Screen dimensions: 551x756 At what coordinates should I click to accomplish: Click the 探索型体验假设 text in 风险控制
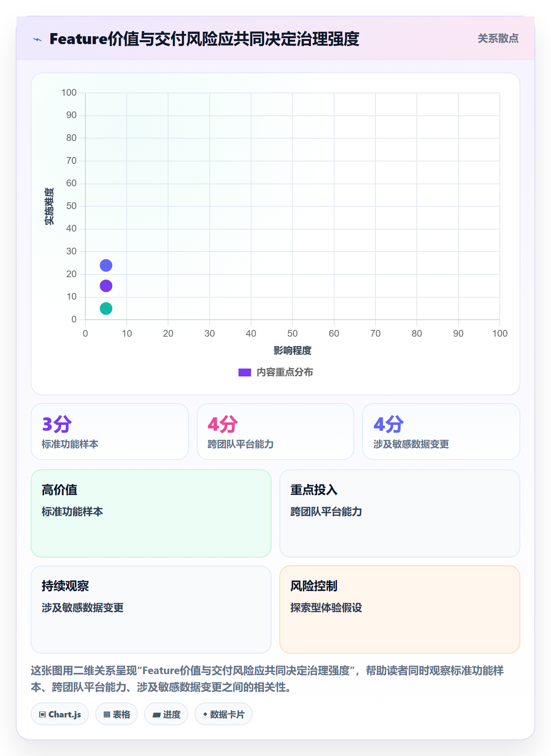(326, 608)
